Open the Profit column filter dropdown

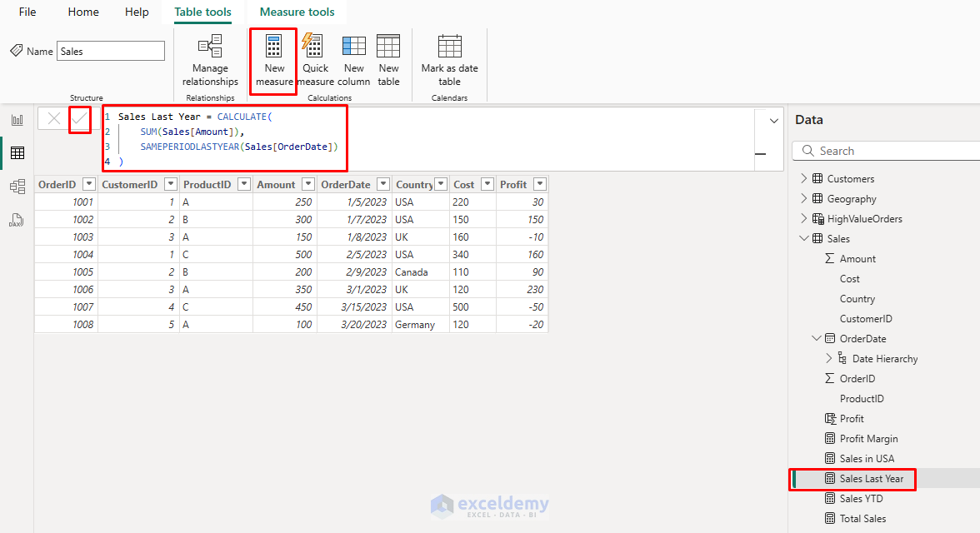541,184
